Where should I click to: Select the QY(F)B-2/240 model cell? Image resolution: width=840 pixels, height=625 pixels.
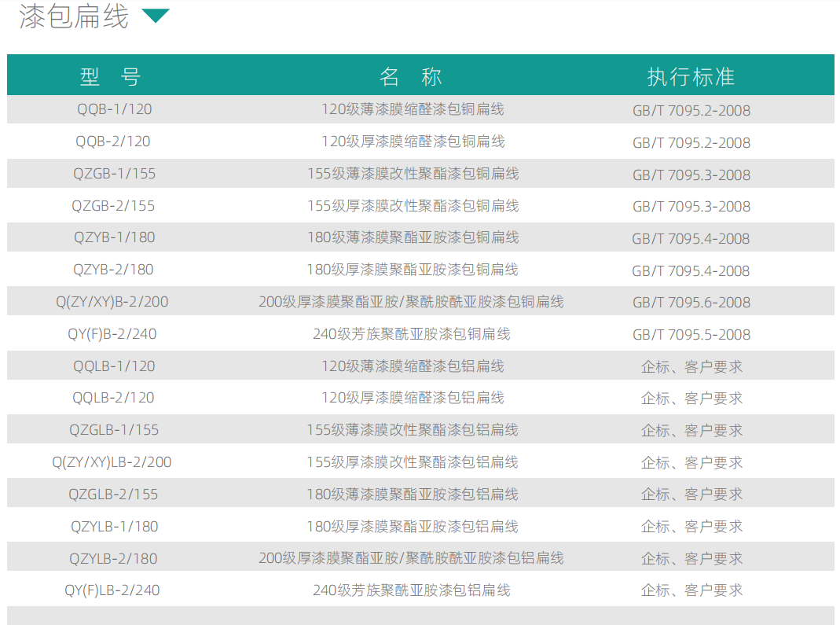click(x=112, y=334)
